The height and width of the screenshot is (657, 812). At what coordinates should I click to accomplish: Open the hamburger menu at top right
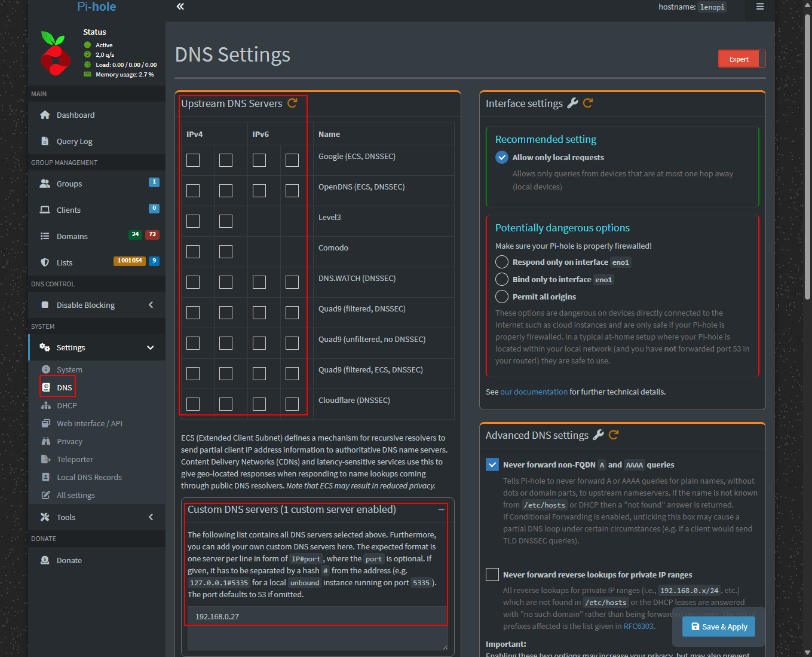coord(760,7)
